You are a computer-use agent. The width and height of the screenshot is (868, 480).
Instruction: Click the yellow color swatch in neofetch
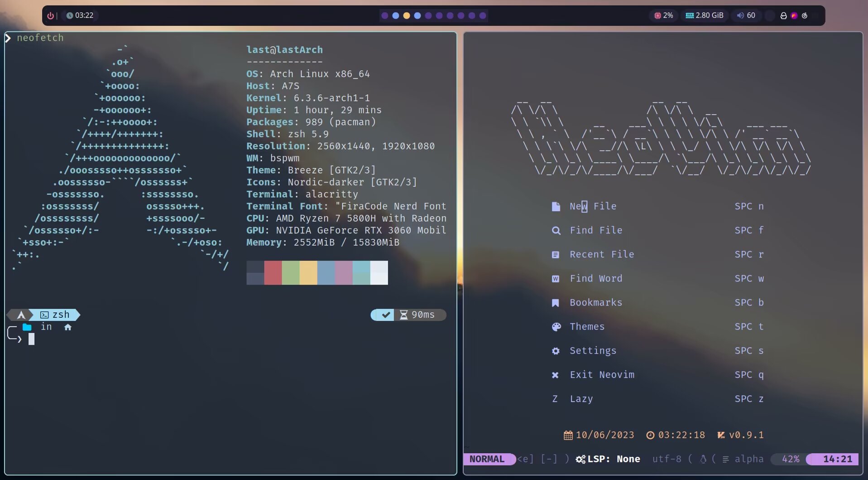308,273
